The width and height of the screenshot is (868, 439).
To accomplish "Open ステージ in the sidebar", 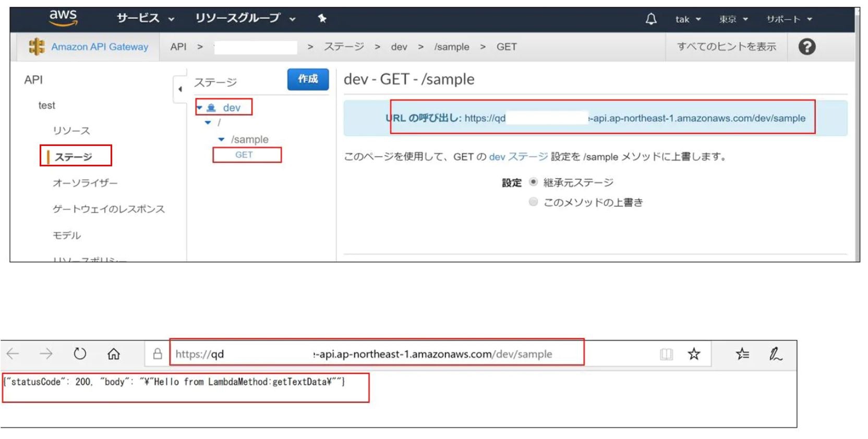I will pyautogui.click(x=74, y=156).
